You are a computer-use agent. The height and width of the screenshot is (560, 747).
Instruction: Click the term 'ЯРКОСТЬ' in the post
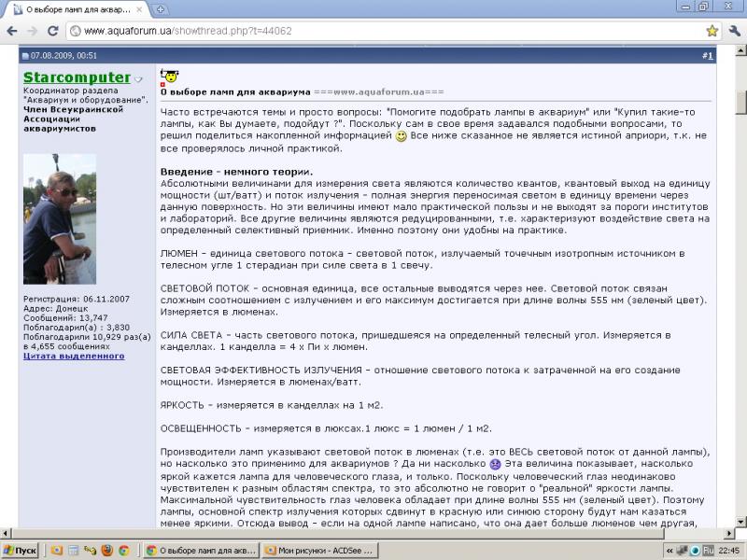(182, 405)
